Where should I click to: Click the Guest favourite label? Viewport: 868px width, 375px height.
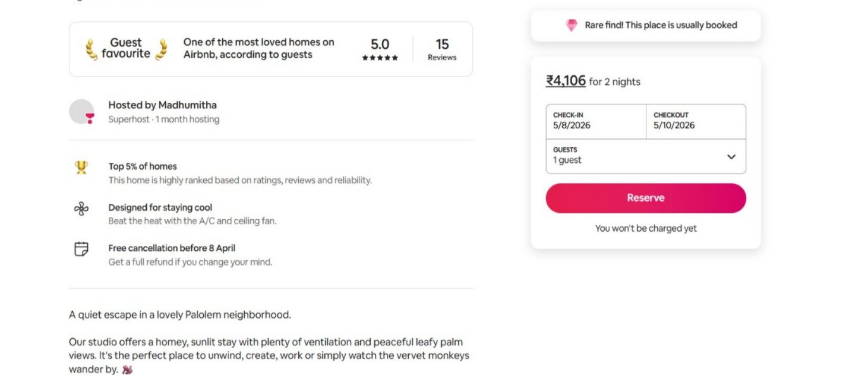tap(126, 48)
